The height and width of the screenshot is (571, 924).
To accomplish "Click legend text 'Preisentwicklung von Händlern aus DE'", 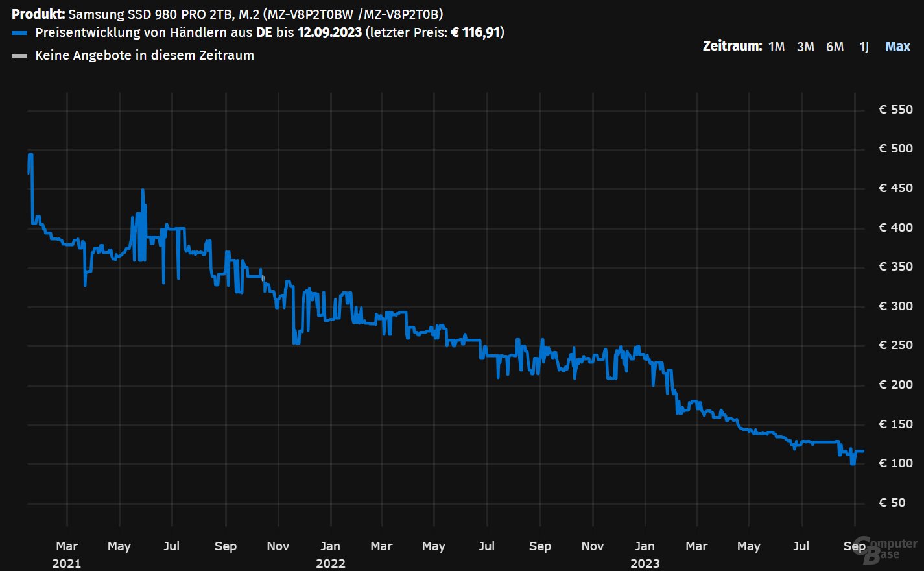I will (x=154, y=32).
